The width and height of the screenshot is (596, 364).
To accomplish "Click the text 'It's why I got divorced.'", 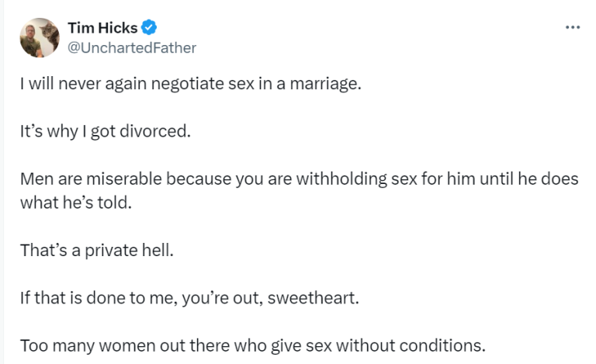I will (105, 131).
